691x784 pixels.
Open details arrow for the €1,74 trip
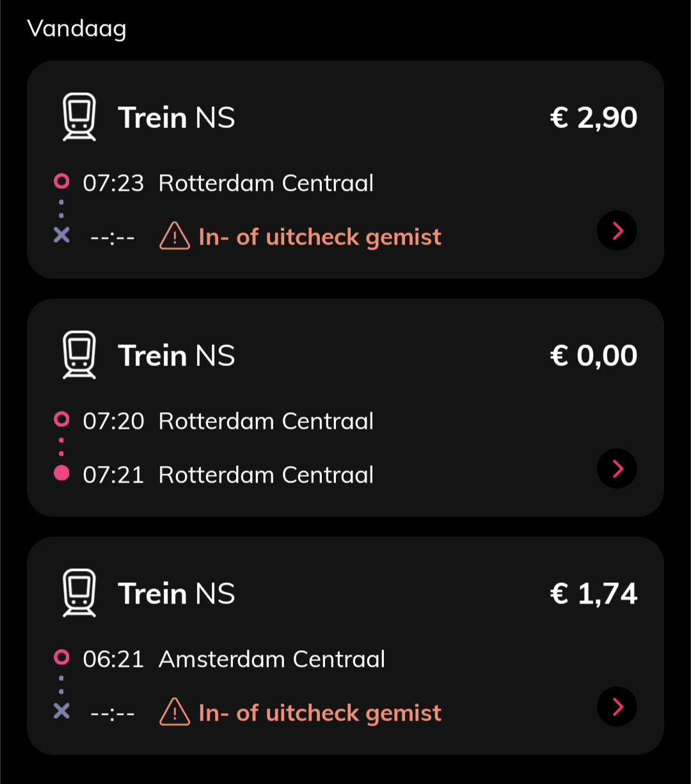point(617,707)
